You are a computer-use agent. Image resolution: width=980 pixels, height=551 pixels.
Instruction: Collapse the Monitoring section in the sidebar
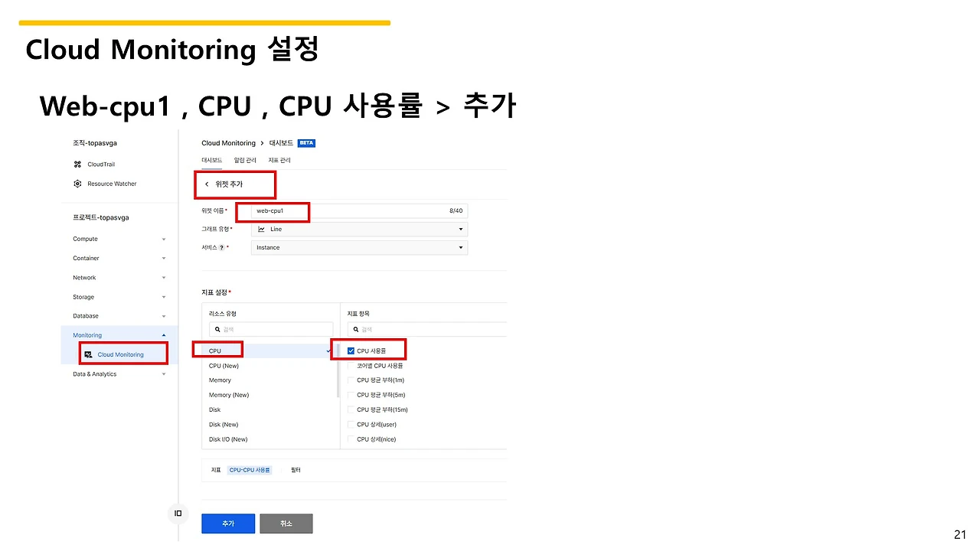(x=162, y=334)
